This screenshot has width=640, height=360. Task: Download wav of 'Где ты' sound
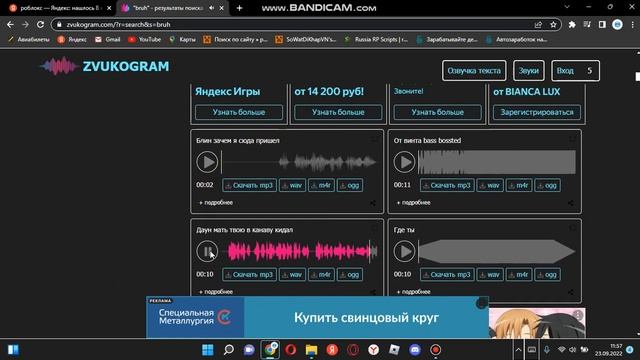(x=490, y=275)
